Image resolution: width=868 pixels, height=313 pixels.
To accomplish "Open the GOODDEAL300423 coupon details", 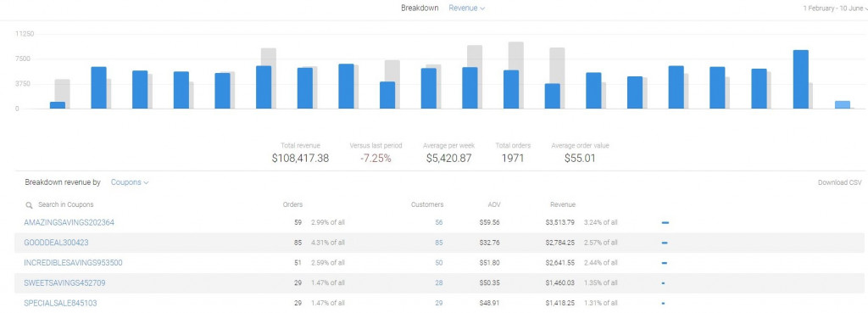I will [56, 243].
